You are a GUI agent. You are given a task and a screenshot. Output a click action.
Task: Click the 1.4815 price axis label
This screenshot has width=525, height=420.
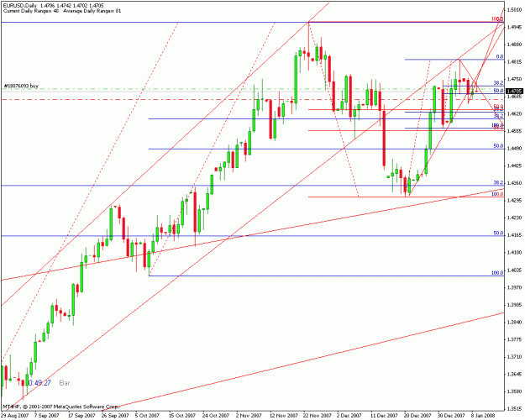tap(514, 62)
